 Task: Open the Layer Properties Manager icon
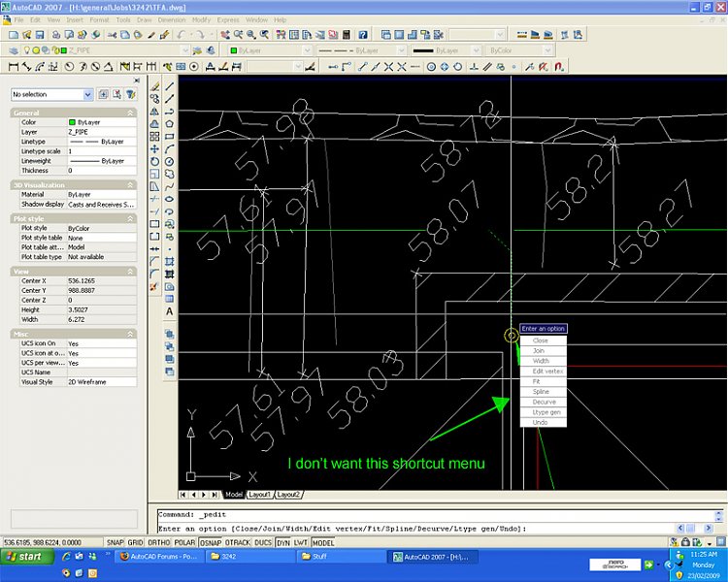[13, 50]
